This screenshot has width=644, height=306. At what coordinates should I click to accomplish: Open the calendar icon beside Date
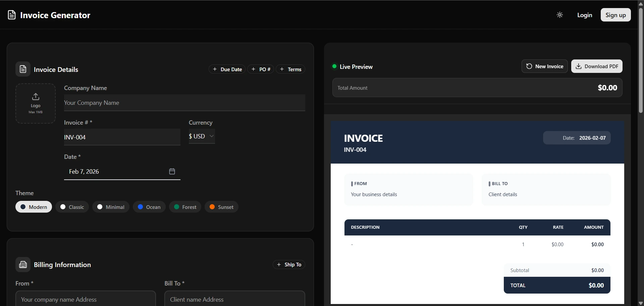[x=172, y=171]
